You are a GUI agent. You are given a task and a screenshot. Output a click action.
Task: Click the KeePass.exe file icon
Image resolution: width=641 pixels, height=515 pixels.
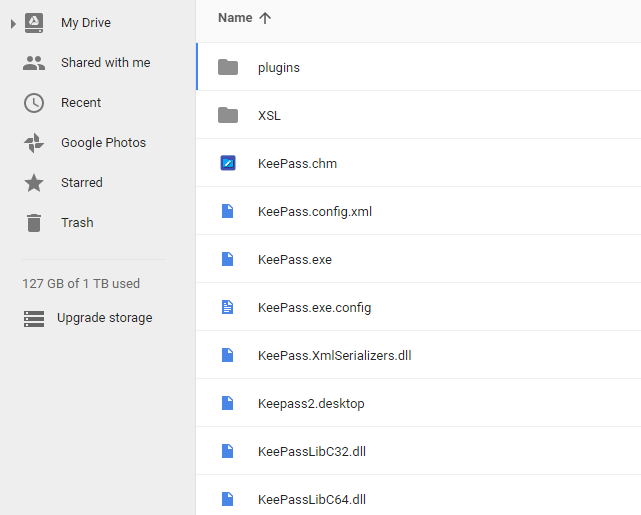point(228,259)
